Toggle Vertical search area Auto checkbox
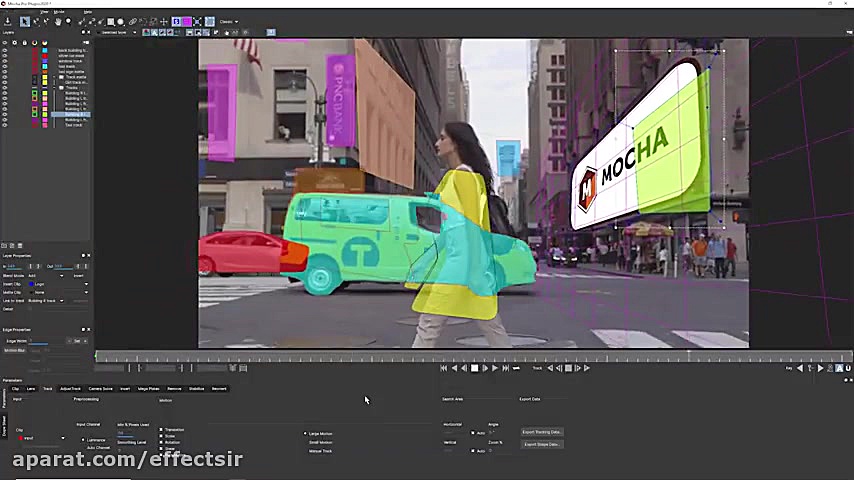 pyautogui.click(x=473, y=451)
